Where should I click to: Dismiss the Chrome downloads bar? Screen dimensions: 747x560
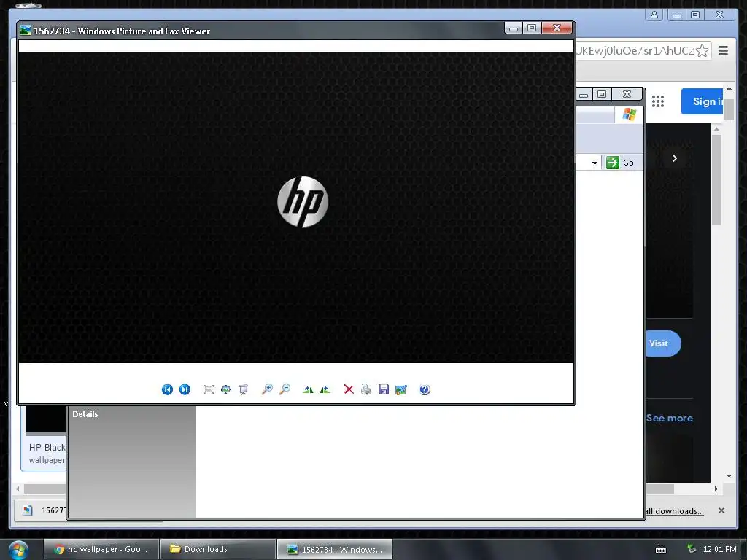721,510
